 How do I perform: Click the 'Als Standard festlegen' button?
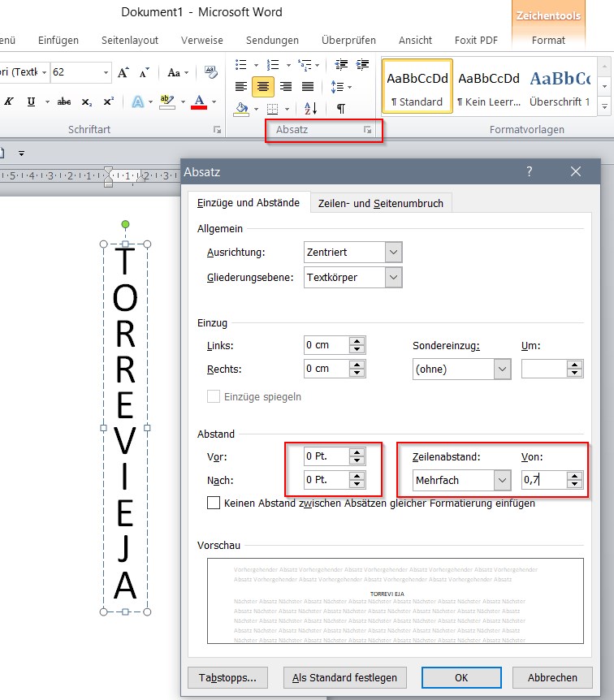(x=346, y=677)
